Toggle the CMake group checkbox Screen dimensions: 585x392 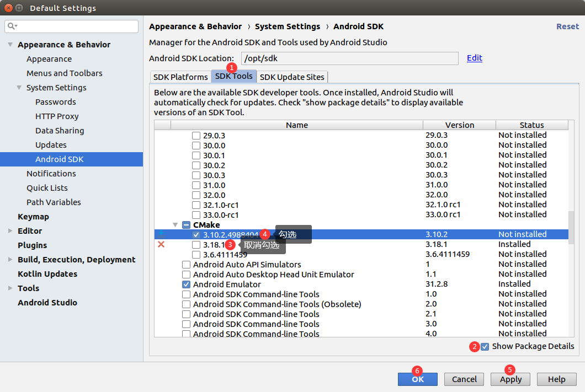[186, 225]
